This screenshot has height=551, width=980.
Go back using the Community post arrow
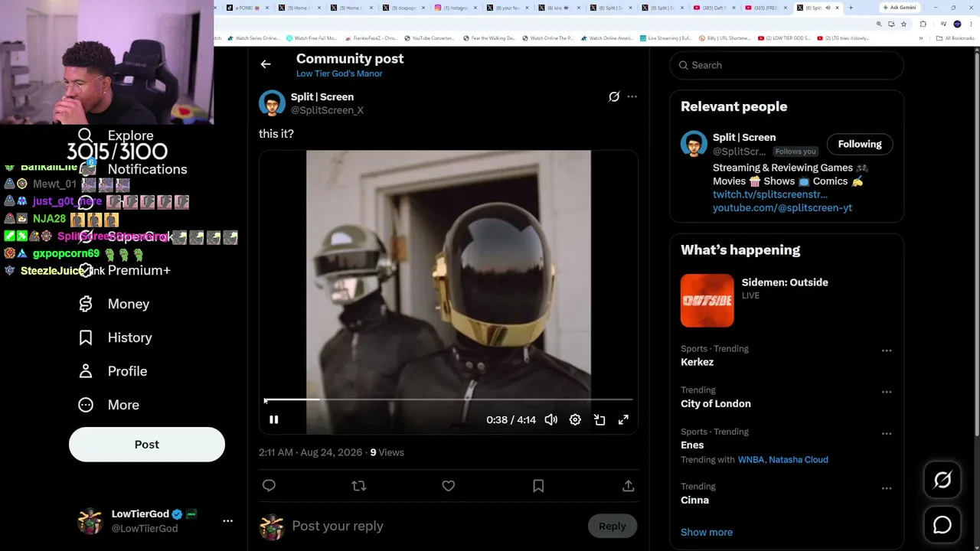[266, 64]
